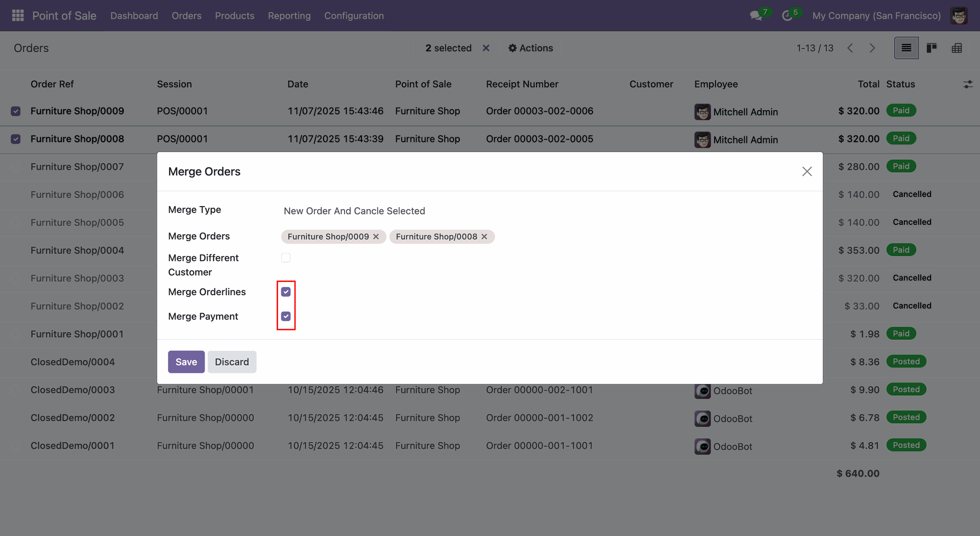Open the Configuration menu
Screen dimensions: 980x536
[354, 16]
